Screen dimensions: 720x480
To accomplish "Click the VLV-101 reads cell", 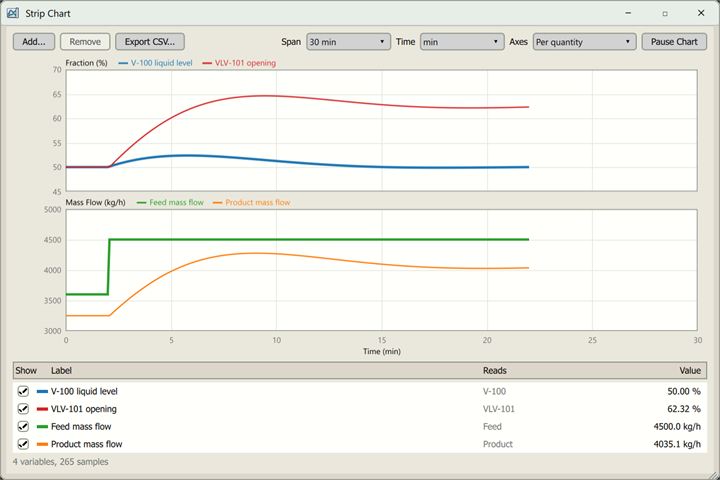I will point(499,409).
